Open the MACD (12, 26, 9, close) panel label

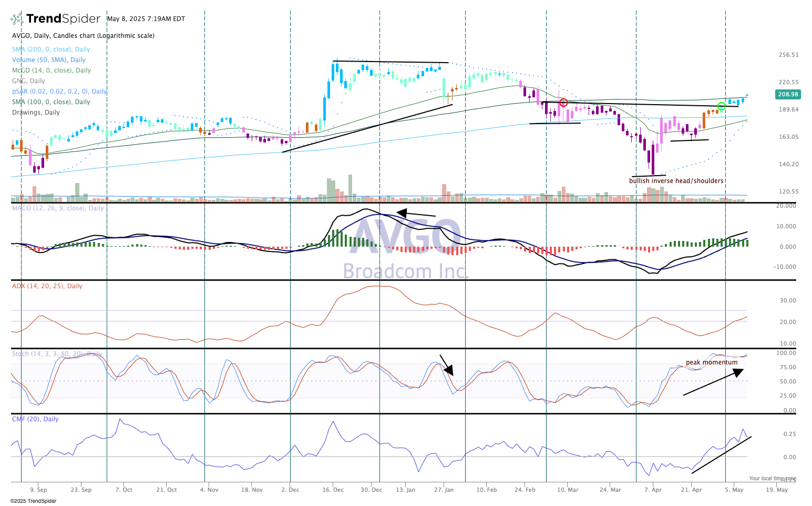click(x=58, y=208)
